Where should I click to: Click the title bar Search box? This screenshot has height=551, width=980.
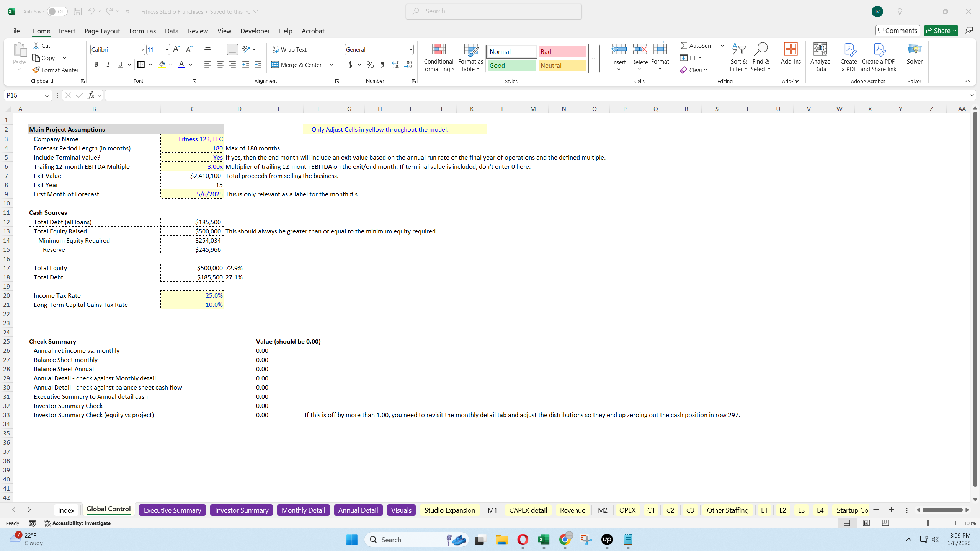tap(494, 11)
